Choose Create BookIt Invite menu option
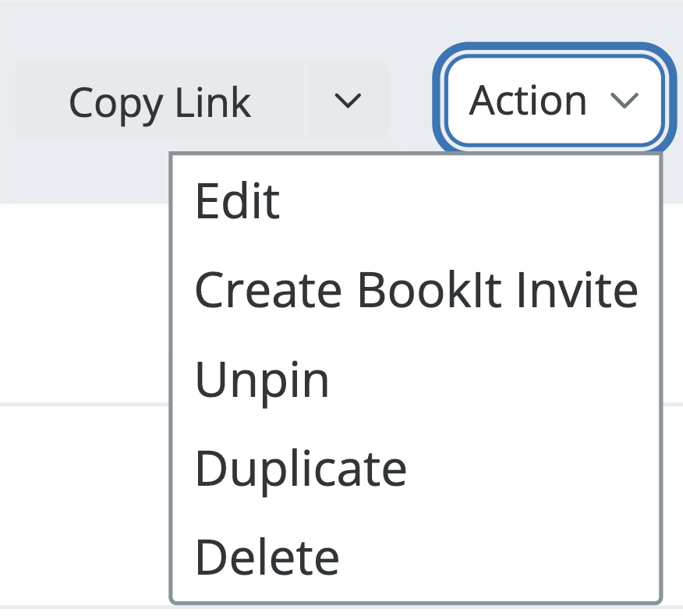 [416, 290]
